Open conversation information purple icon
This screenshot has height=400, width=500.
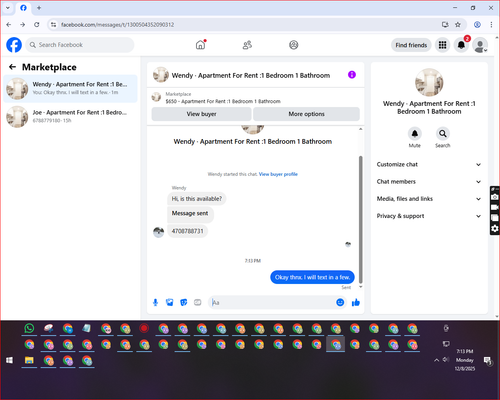coord(352,75)
